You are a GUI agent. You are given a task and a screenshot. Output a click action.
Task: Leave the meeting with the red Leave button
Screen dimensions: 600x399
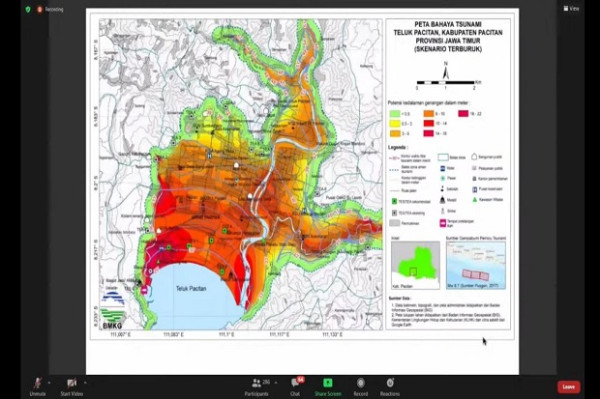[569, 387]
